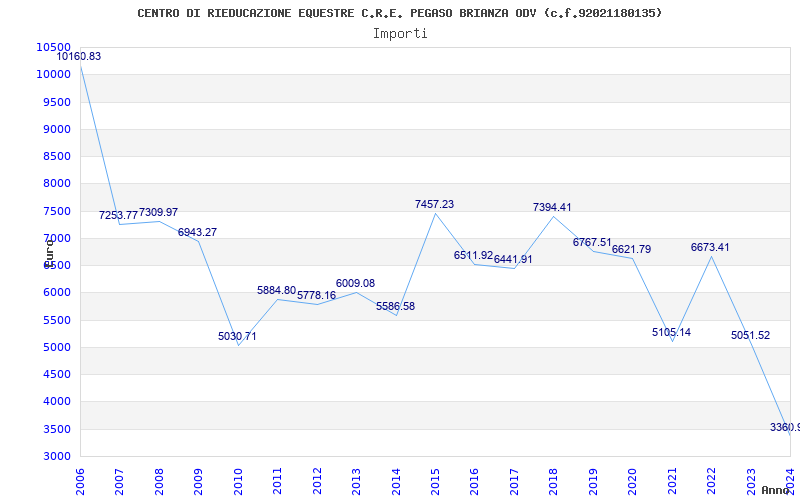Click the y-axis value 6000

[56, 293]
